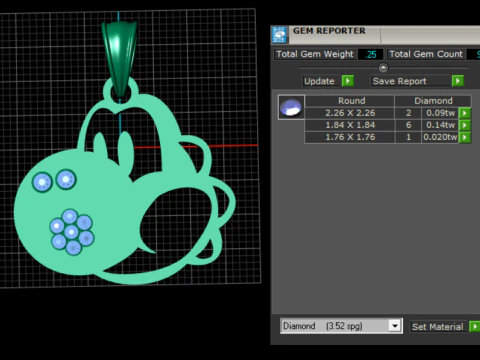The image size is (480, 360).
Task: Click the 0.14tw weight cell
Action: pyautogui.click(x=440, y=125)
